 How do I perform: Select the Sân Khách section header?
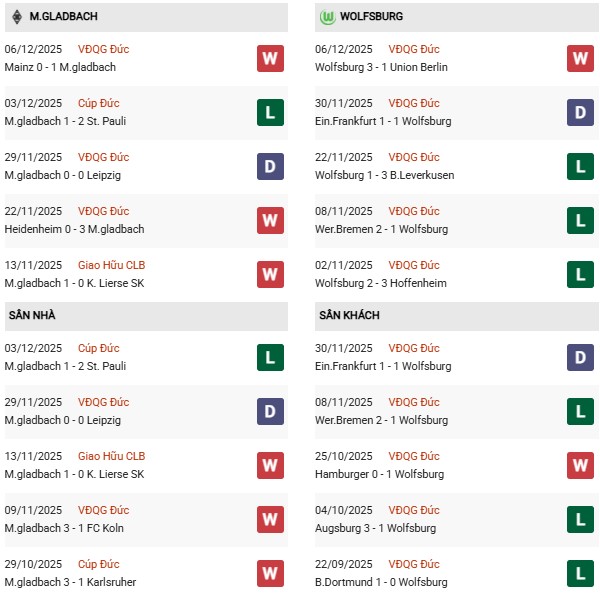tap(349, 316)
